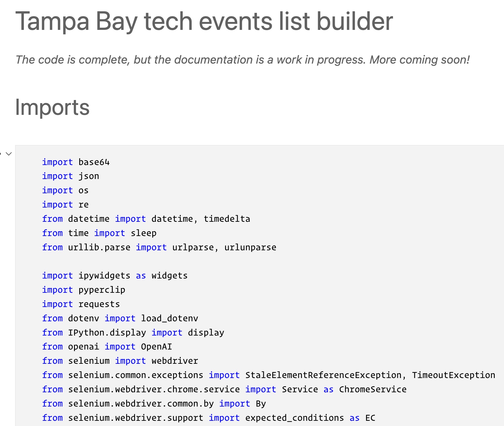
Task: Click the 'import pyperclip' line
Action: [x=84, y=290]
